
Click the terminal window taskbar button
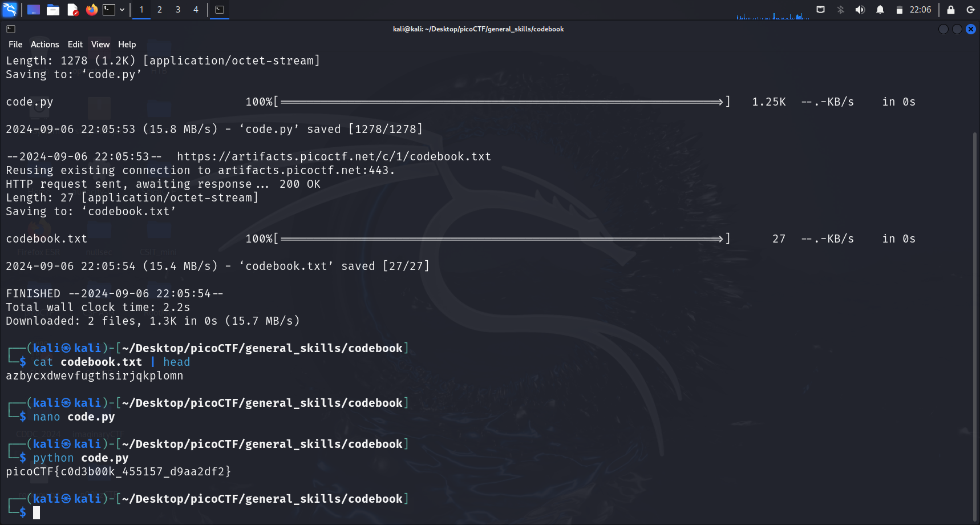[220, 10]
